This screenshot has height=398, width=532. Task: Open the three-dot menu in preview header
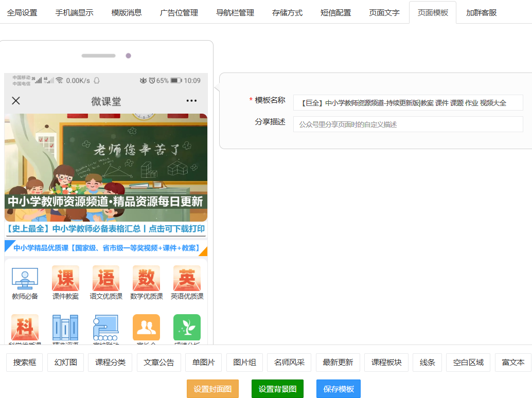[191, 101]
